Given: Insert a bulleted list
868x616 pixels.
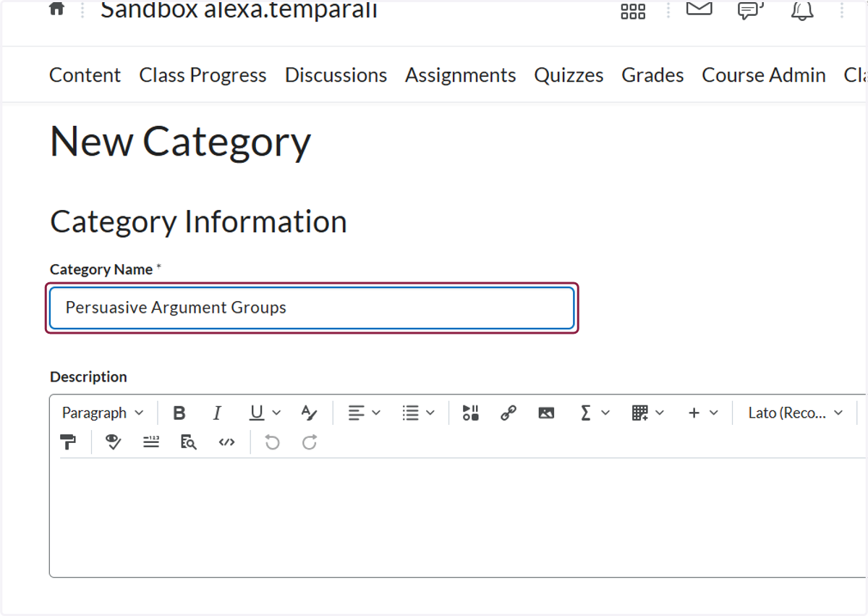Looking at the screenshot, I should [x=410, y=413].
